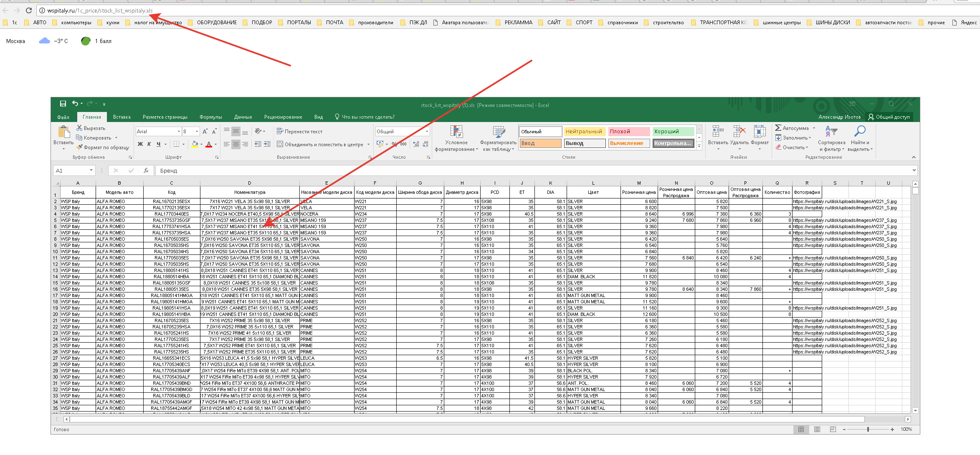
Task: Click the Undo arrow icon
Action: click(x=75, y=104)
